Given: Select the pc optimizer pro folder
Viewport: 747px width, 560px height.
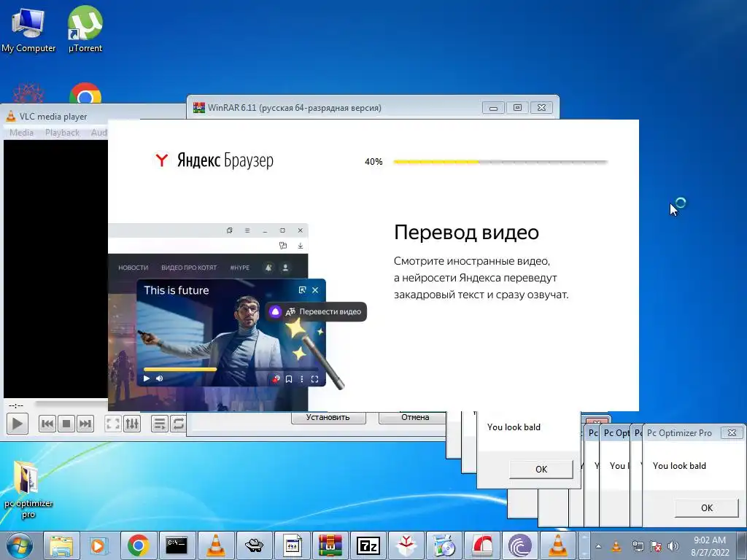Looking at the screenshot, I should click(x=28, y=489).
